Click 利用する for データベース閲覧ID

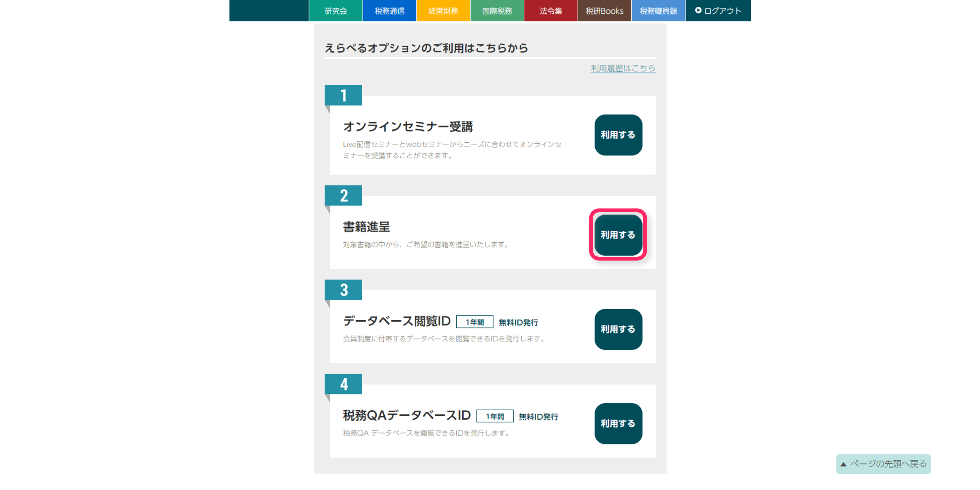pos(618,329)
